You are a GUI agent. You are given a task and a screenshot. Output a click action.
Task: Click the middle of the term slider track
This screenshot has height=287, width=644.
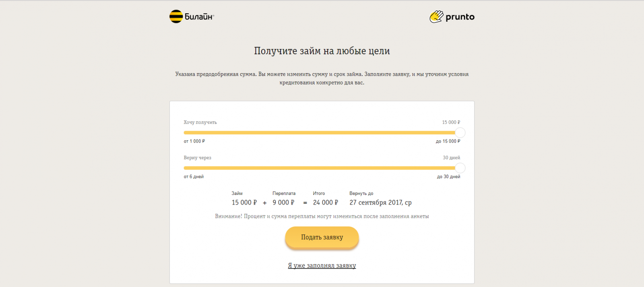point(322,168)
